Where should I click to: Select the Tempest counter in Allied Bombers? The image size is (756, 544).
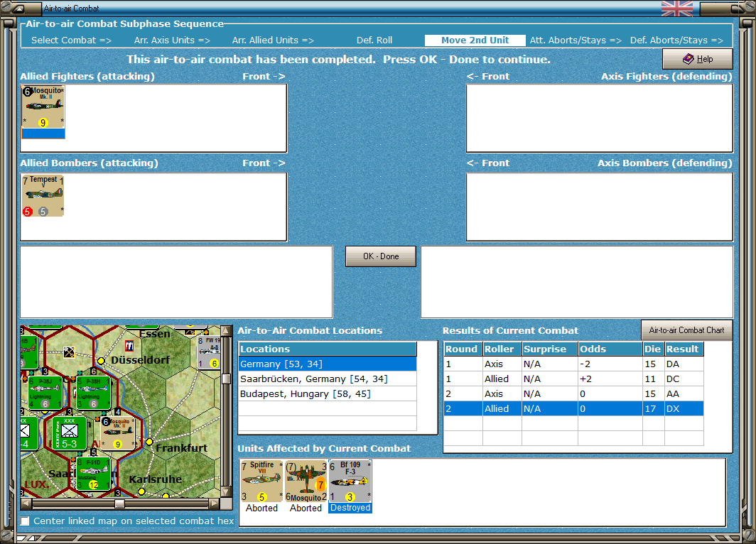click(43, 195)
